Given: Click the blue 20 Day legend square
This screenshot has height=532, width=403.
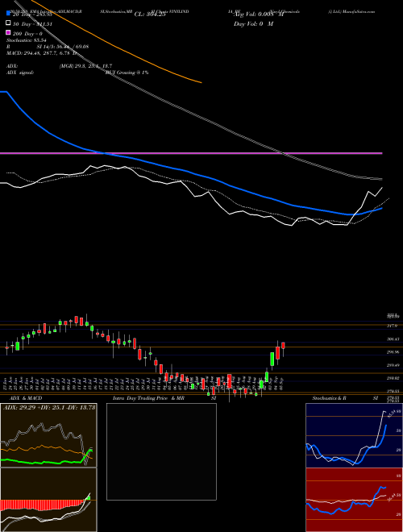Looking at the screenshot, I should 9,15.
